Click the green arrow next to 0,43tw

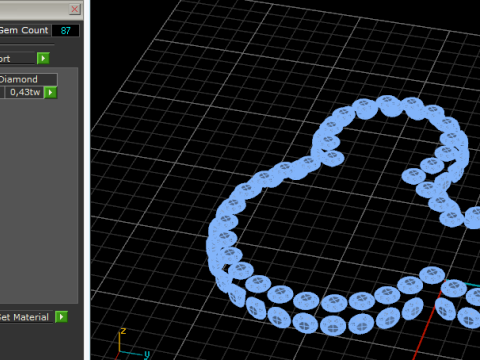(51, 92)
